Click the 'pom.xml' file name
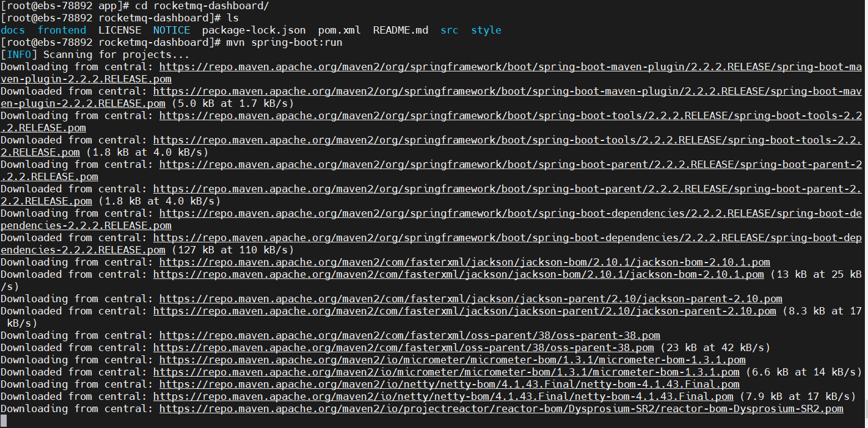 pos(339,30)
